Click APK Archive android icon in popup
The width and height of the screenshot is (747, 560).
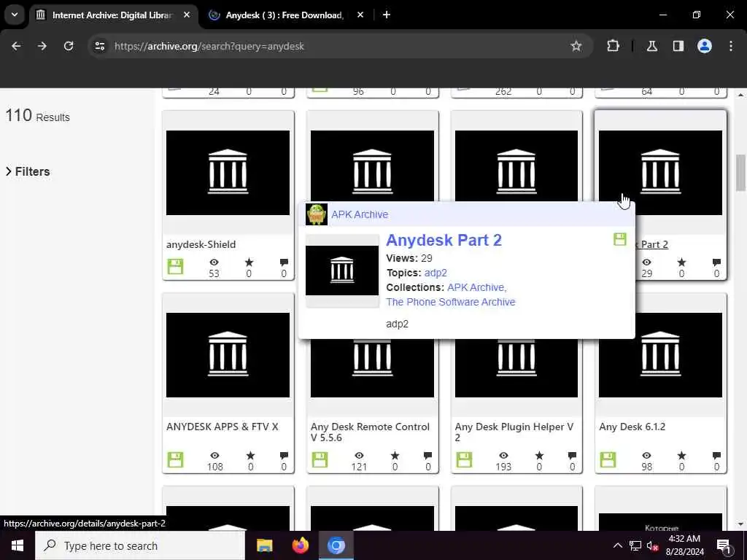point(317,214)
